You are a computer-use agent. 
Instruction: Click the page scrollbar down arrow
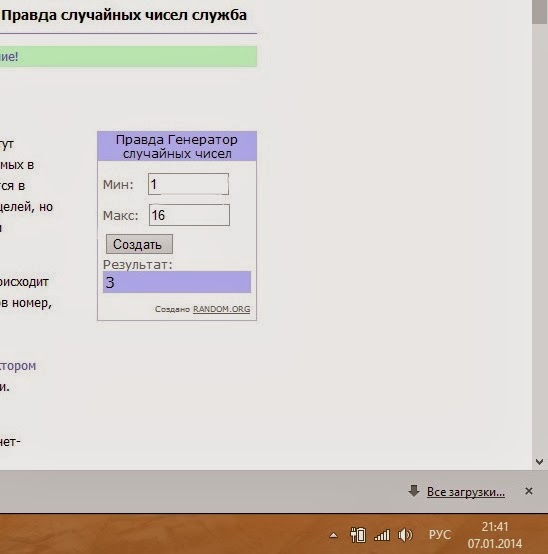540,461
